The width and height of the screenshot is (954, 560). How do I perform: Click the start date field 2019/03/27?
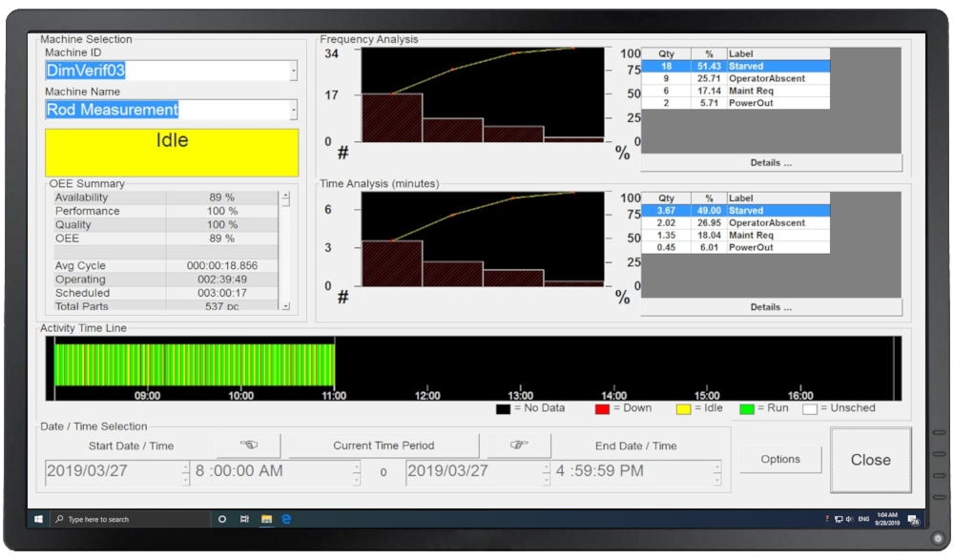pyautogui.click(x=114, y=473)
